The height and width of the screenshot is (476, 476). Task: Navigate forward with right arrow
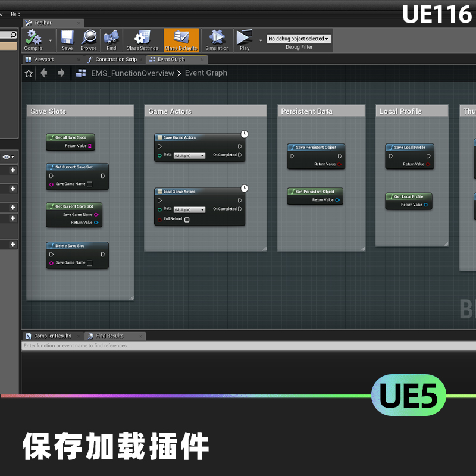coord(61,73)
